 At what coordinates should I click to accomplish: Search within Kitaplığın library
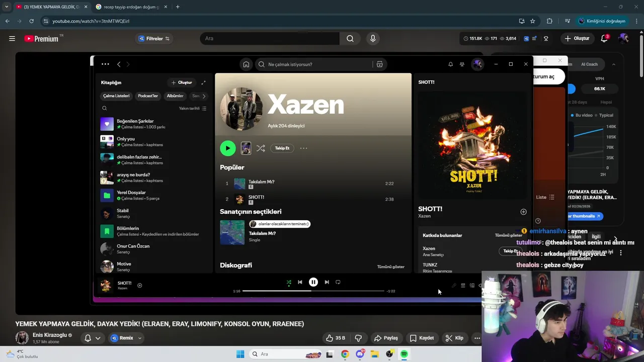click(105, 108)
